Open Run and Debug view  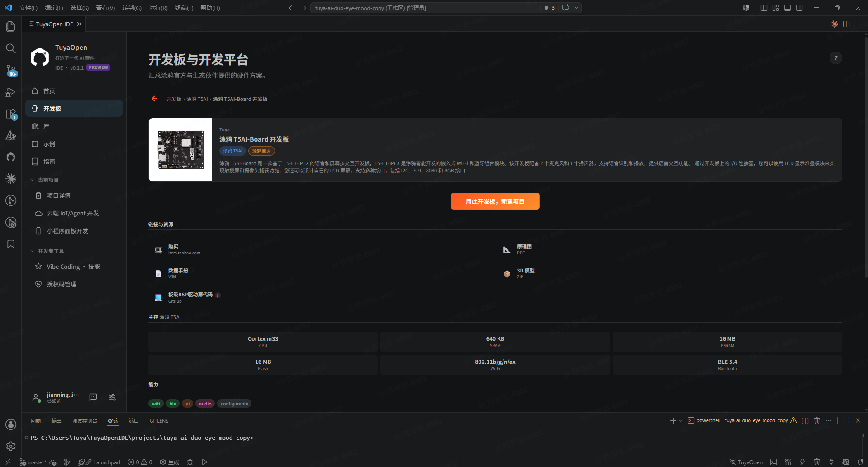click(10, 92)
